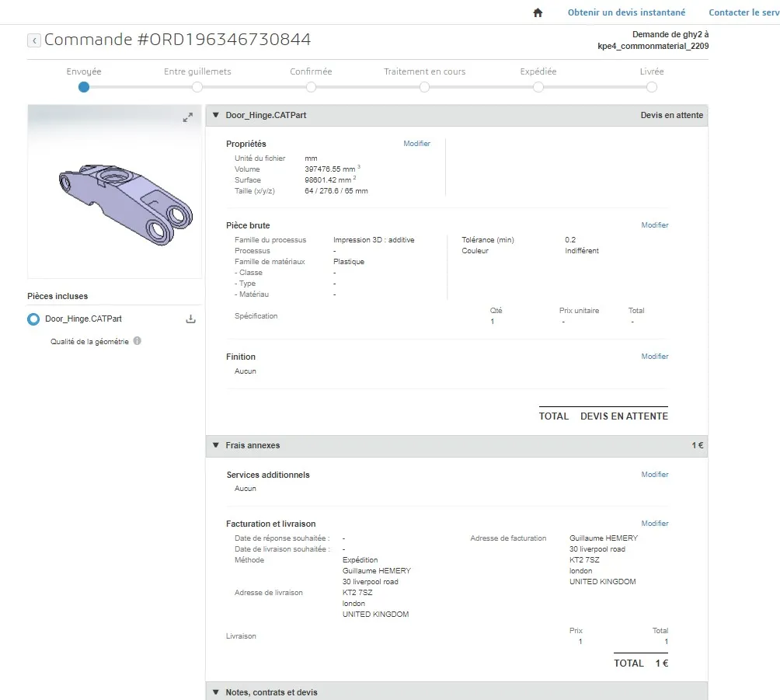This screenshot has height=700, width=780.
Task: Click the geometry quality info icon
Action: click(x=137, y=341)
